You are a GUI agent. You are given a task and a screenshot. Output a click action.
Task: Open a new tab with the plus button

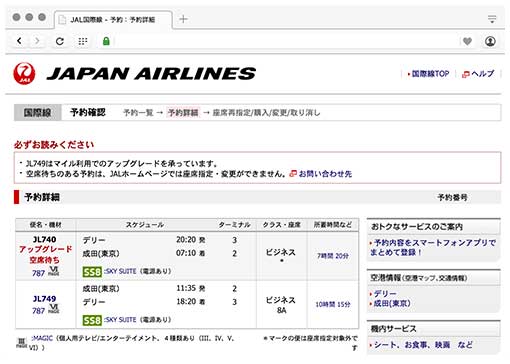(x=183, y=19)
